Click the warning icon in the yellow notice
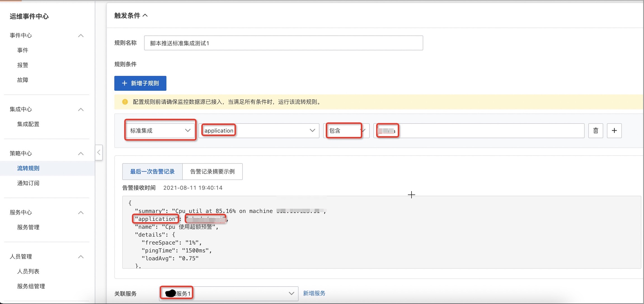 pos(125,102)
